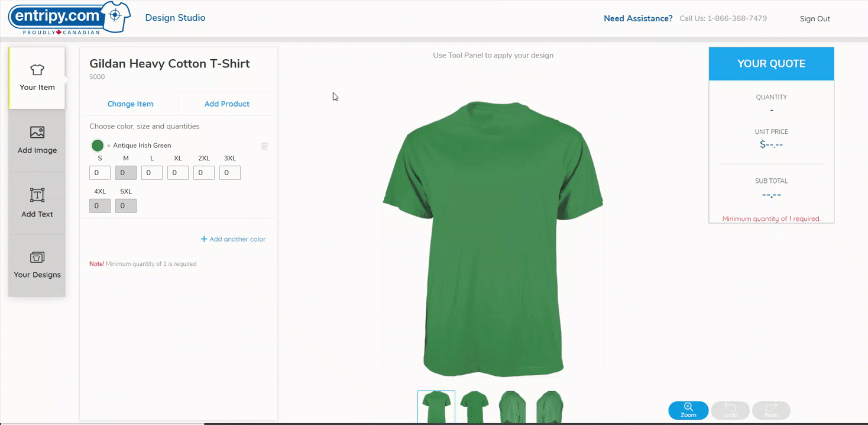Image resolution: width=868 pixels, height=425 pixels.
Task: Select the back view shirt thumbnail
Action: pyautogui.click(x=474, y=407)
